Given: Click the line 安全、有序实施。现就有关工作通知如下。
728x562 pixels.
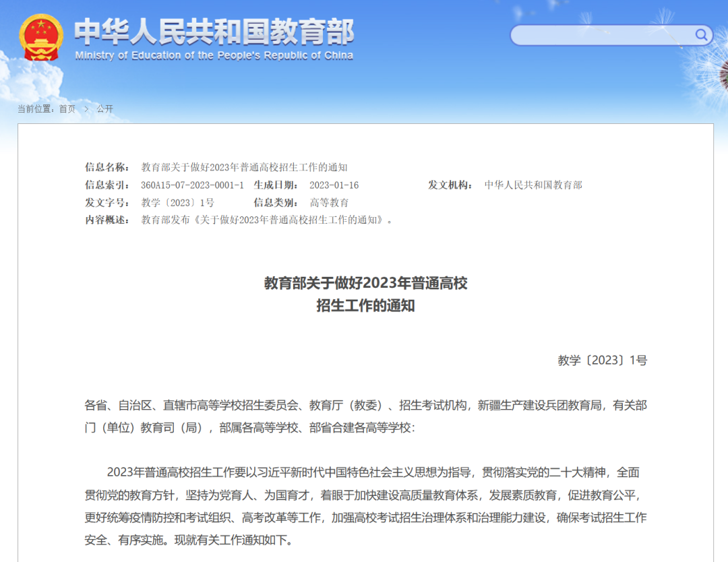Looking at the screenshot, I should pos(189,540).
